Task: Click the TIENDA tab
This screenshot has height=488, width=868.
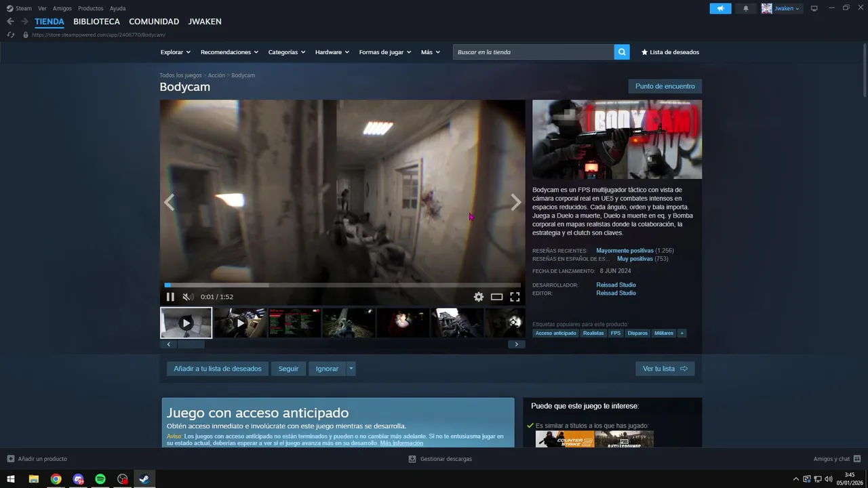Action: 50,22
